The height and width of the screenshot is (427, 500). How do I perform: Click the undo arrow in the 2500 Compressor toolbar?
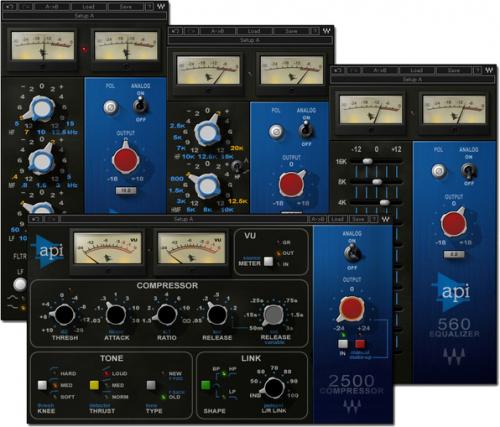36,219
